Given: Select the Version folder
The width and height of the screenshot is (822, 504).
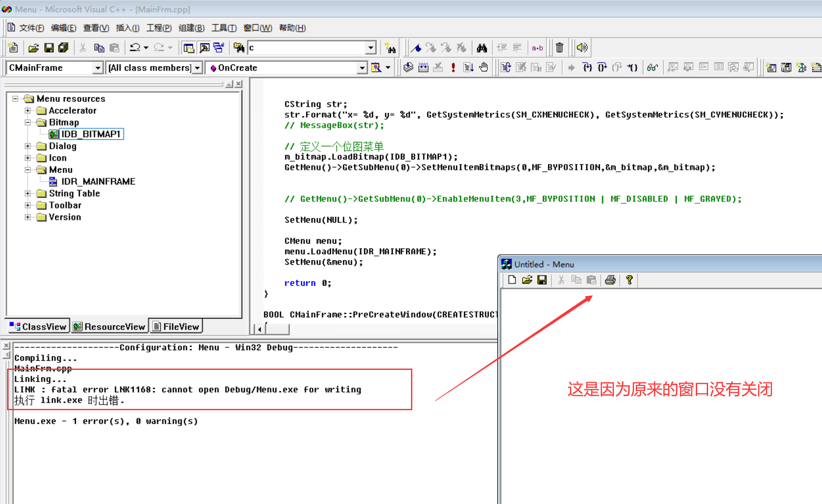Looking at the screenshot, I should pyautogui.click(x=65, y=217).
